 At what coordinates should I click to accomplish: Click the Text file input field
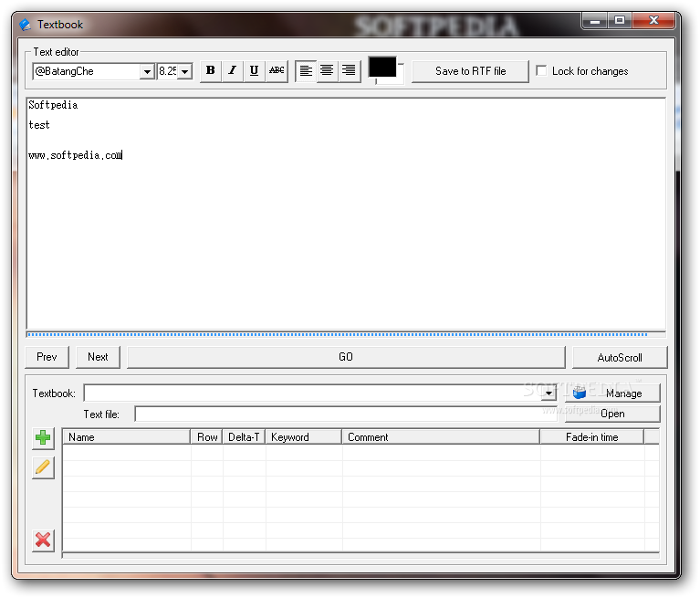click(346, 414)
